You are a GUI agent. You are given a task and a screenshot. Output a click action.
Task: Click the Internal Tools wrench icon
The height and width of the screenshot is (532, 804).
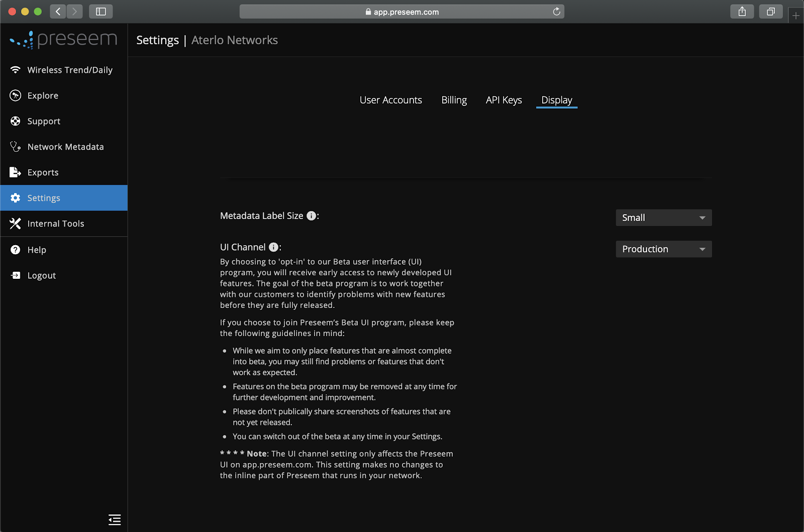click(16, 224)
